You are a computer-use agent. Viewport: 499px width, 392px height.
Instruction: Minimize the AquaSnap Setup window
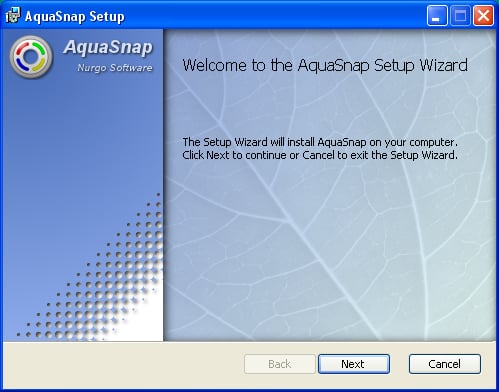click(437, 15)
